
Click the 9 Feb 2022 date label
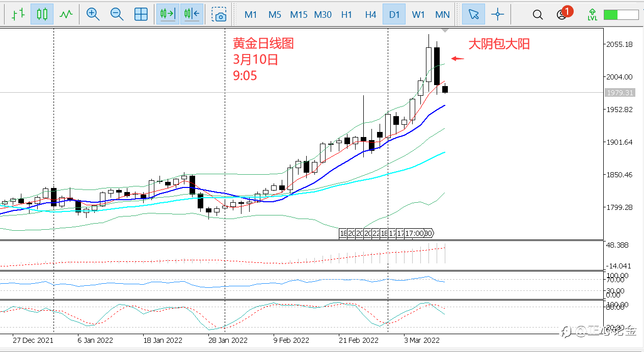(x=291, y=340)
